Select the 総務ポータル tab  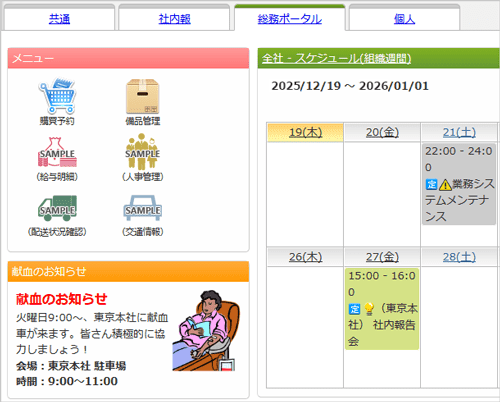pos(290,19)
